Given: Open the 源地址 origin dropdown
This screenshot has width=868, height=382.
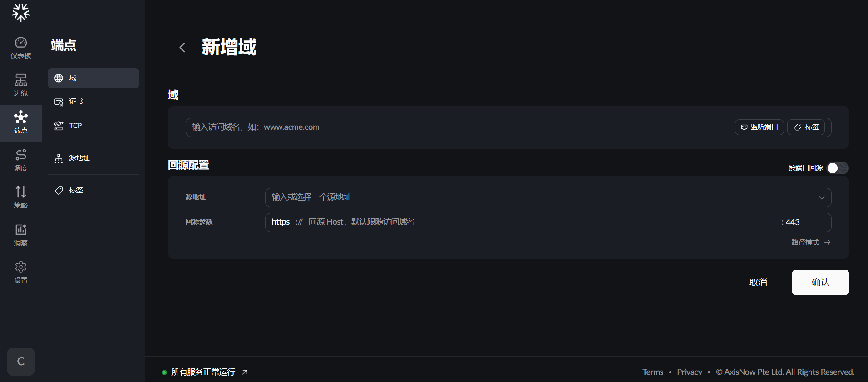Looking at the screenshot, I should (x=548, y=197).
